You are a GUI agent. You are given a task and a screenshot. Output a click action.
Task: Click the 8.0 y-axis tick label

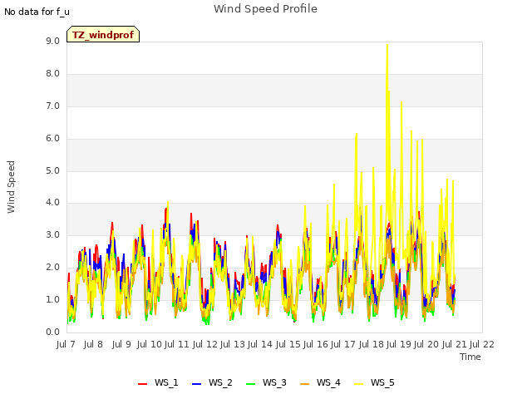click(52, 74)
